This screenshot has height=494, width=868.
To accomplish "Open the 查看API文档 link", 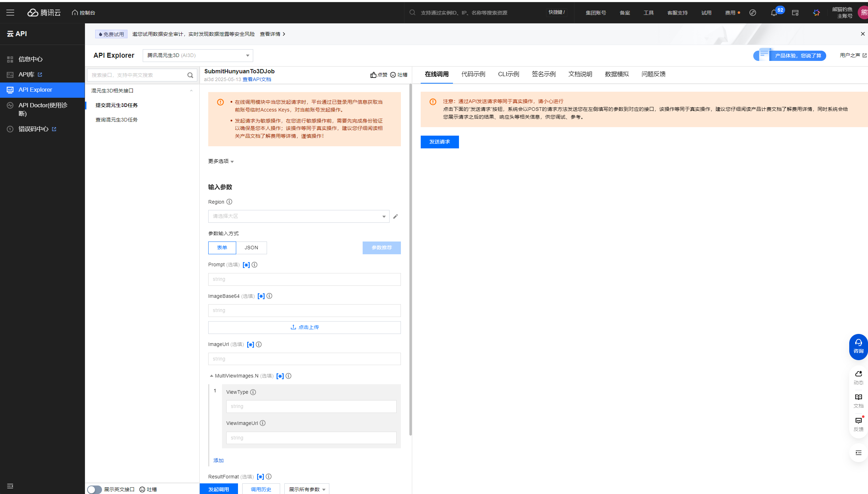I will tap(257, 79).
